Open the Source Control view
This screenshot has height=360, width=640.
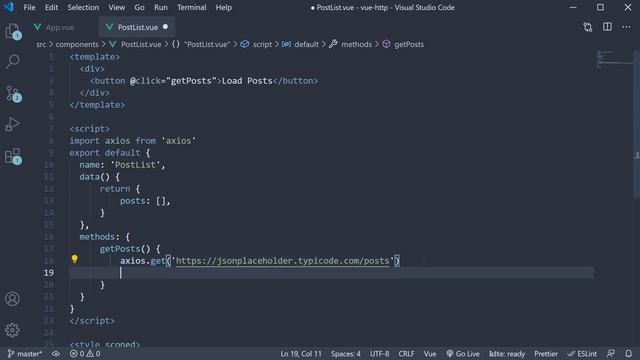13,93
